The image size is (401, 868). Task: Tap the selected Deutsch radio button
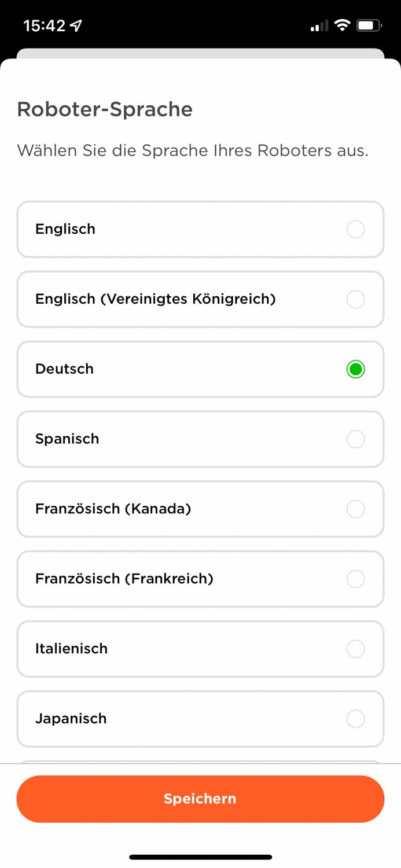coord(355,369)
